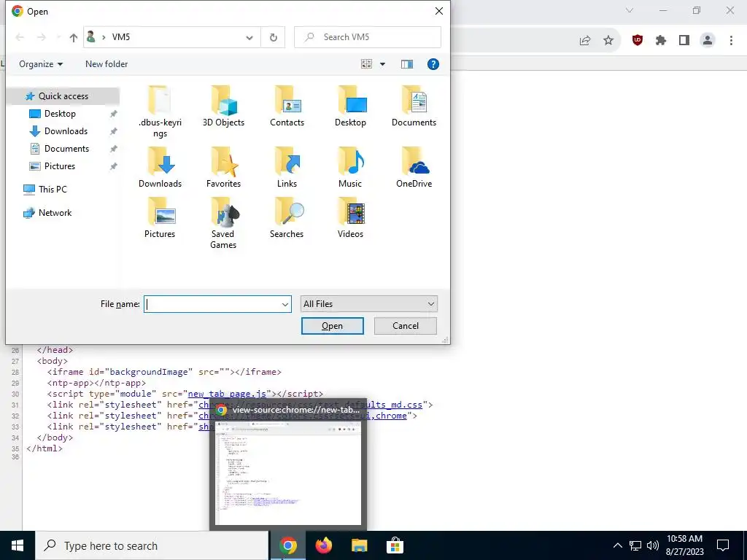Image resolution: width=747 pixels, height=560 pixels.
Task: Click New folder
Action: tap(107, 64)
